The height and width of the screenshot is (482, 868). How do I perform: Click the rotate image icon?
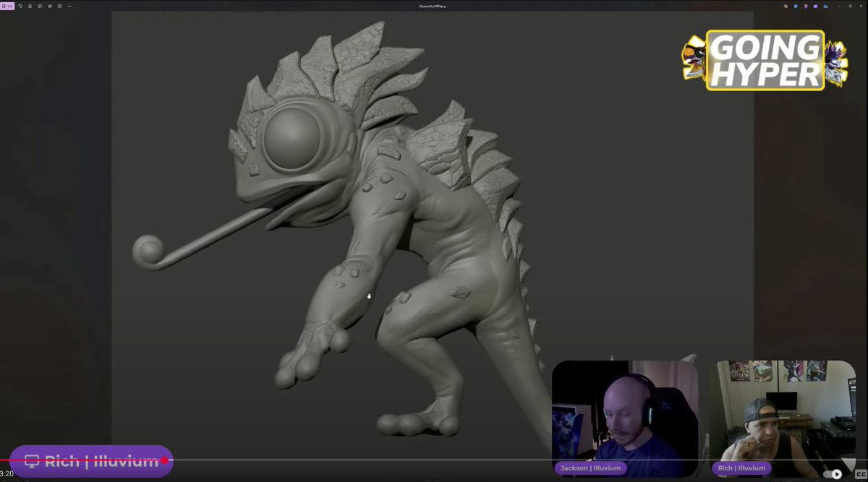[x=20, y=6]
